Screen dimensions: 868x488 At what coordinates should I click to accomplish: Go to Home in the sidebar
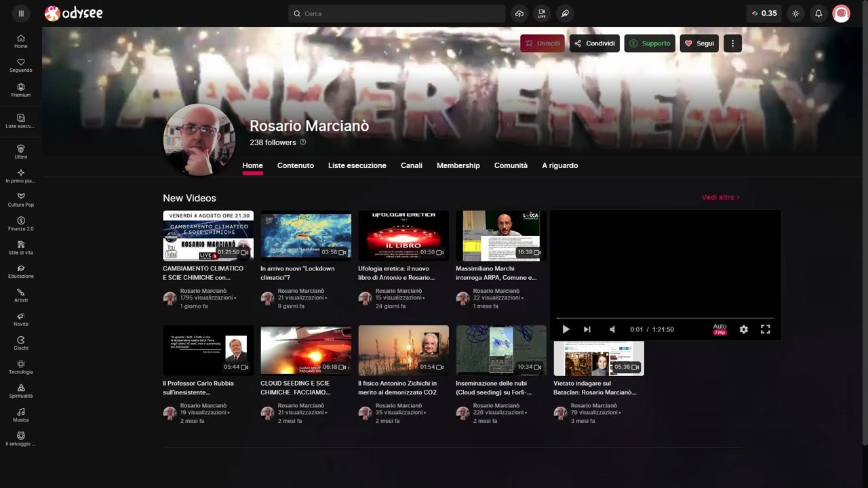[x=21, y=41]
